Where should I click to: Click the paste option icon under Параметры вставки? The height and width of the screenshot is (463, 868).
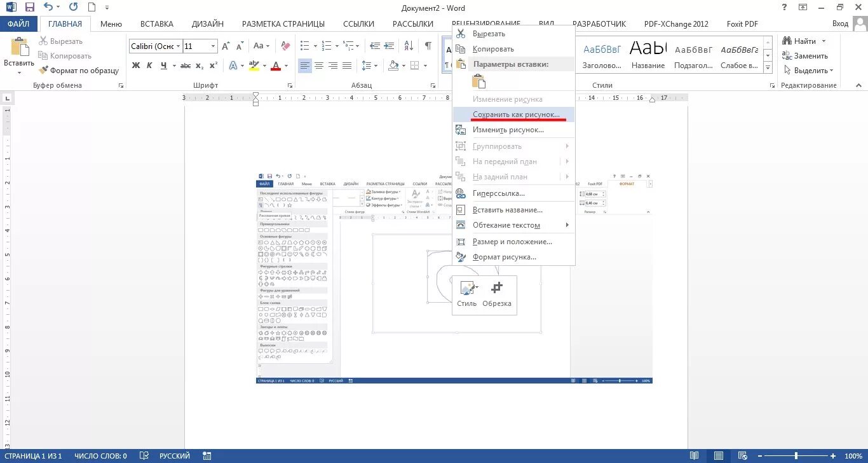tap(478, 81)
